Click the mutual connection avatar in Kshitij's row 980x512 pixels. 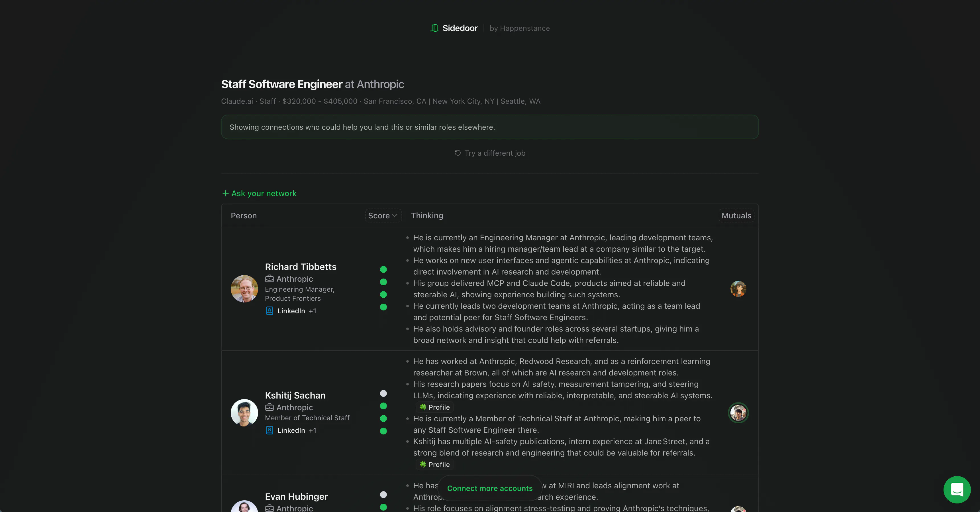tap(738, 413)
